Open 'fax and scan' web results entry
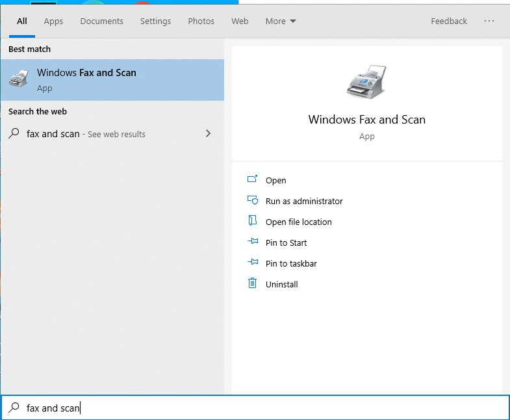This screenshot has width=510, height=420. [86, 134]
